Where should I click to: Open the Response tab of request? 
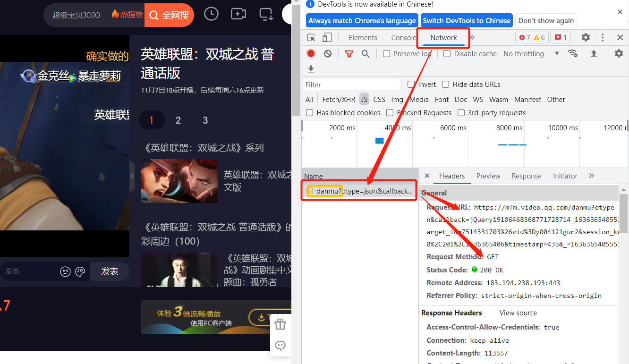527,176
